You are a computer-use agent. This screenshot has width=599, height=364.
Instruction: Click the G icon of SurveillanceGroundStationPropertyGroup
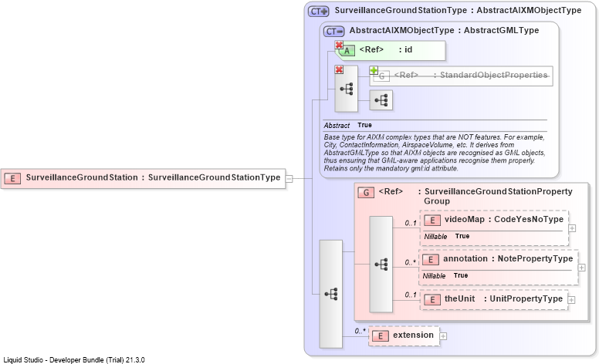click(x=366, y=192)
